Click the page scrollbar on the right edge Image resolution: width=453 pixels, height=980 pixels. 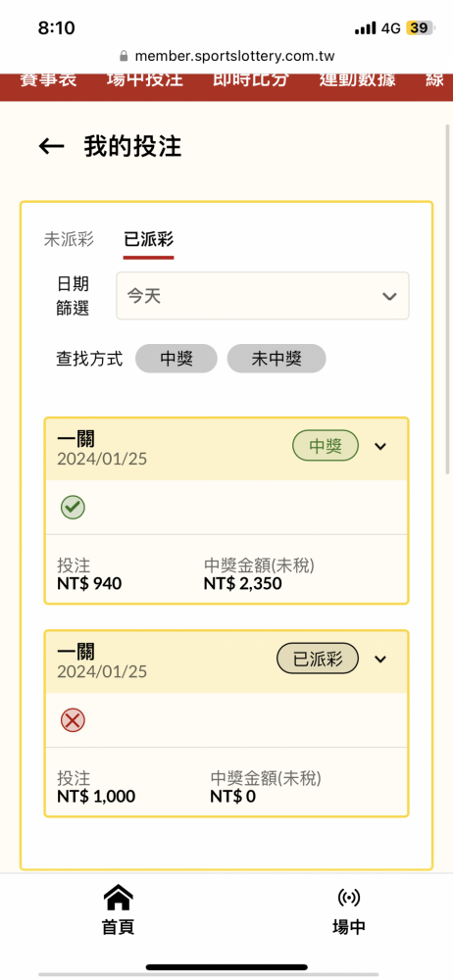[447, 299]
